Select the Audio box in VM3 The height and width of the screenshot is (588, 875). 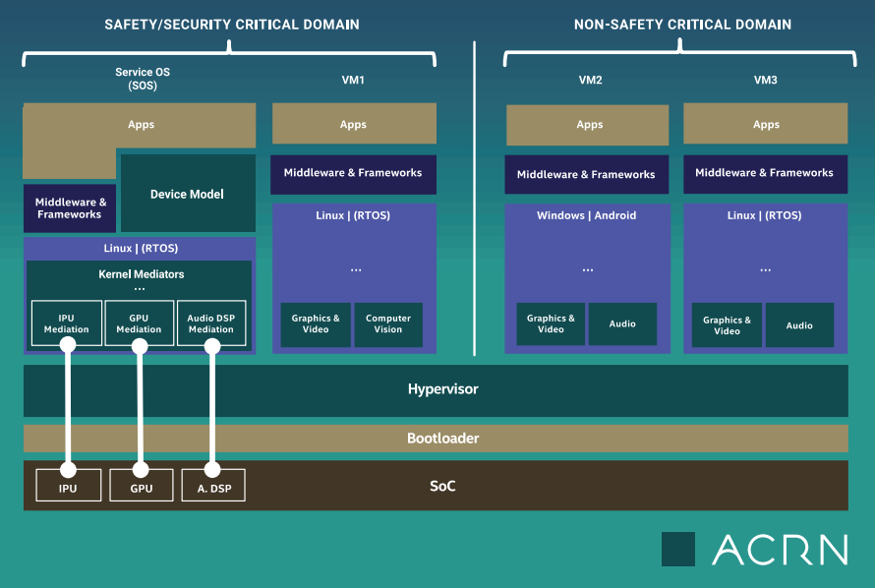tap(799, 325)
